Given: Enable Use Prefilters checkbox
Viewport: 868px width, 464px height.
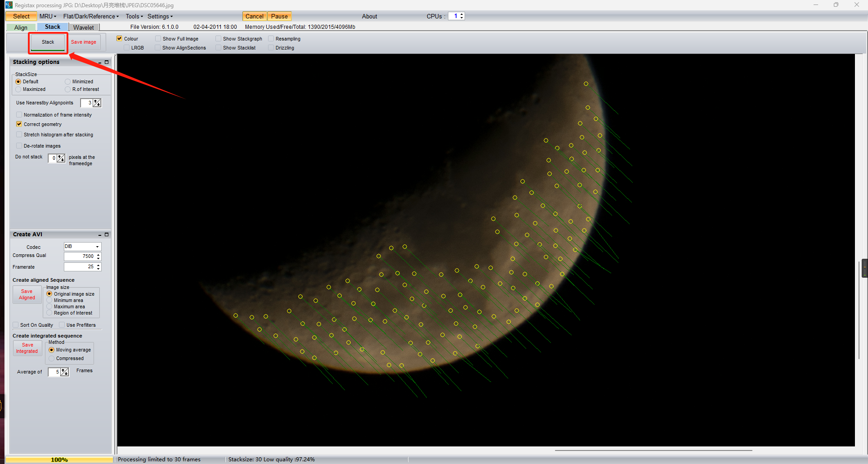Looking at the screenshot, I should pyautogui.click(x=62, y=325).
